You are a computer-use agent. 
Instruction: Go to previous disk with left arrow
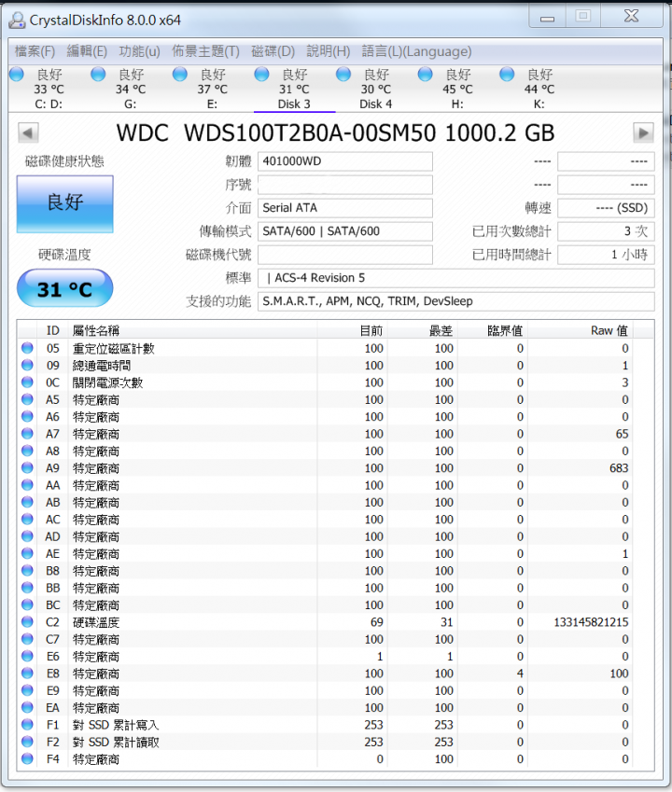(x=28, y=133)
